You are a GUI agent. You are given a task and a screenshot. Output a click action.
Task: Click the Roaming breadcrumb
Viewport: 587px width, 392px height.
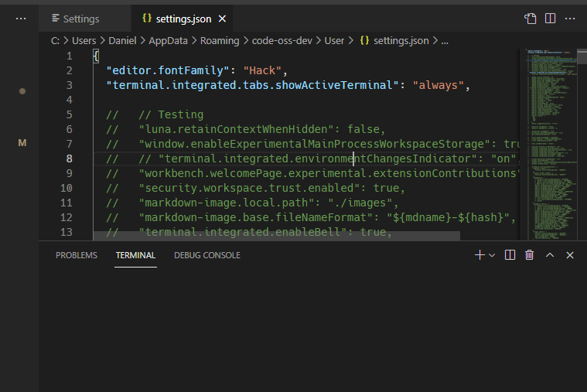[x=220, y=40]
